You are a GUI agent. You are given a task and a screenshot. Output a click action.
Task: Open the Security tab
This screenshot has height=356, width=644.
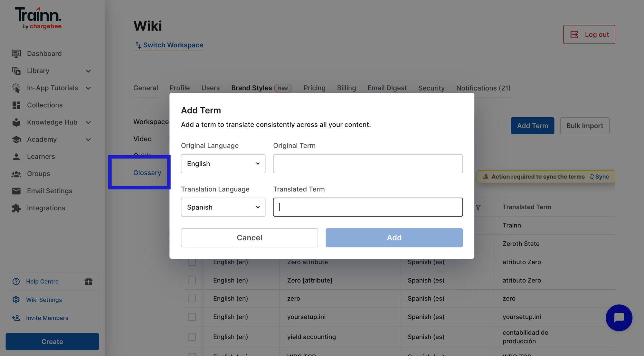(x=431, y=88)
